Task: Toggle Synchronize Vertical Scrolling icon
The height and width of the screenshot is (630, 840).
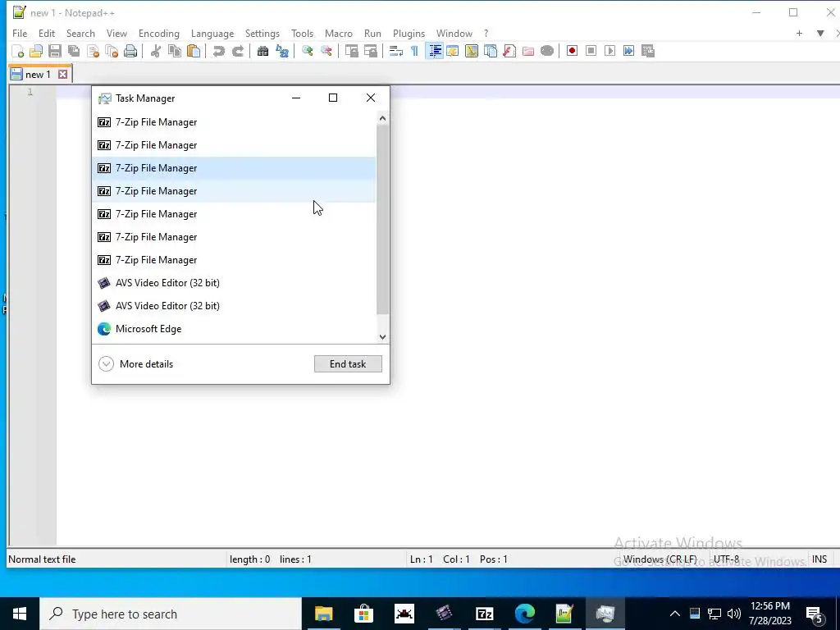Action: (351, 51)
